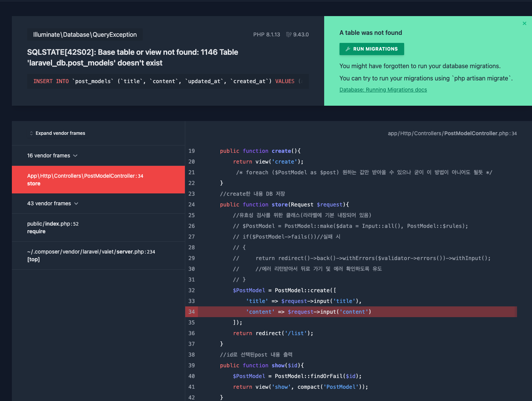
Task: Close the green solution panel
Action: (524, 23)
